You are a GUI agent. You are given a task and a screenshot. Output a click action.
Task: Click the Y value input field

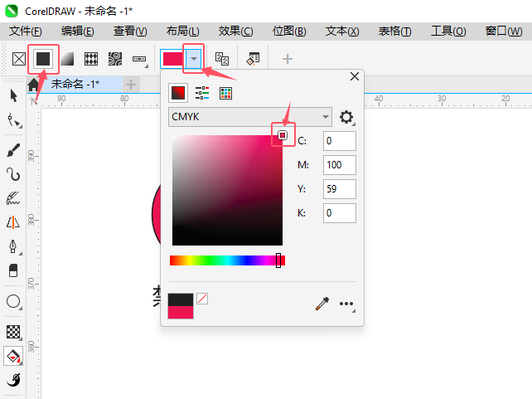[340, 189]
